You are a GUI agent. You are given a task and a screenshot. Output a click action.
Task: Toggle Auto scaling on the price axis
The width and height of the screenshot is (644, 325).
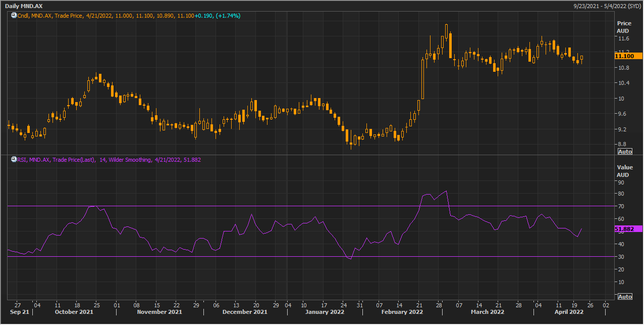click(624, 152)
